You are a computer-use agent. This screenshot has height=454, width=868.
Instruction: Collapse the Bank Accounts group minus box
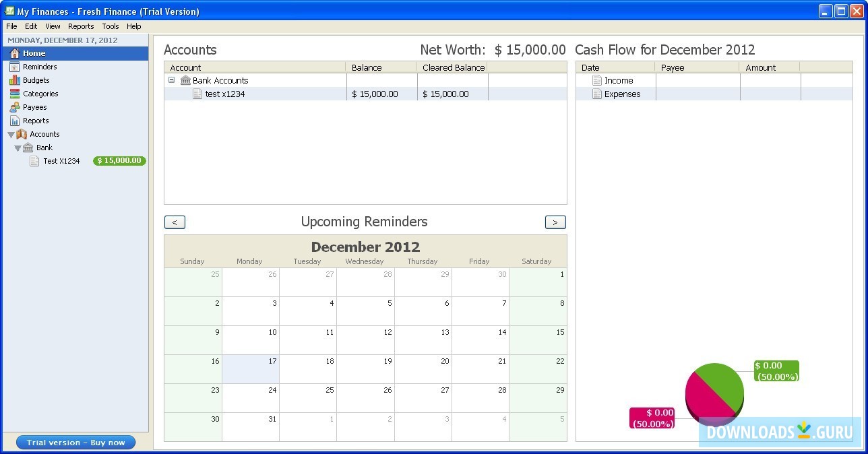click(x=171, y=79)
